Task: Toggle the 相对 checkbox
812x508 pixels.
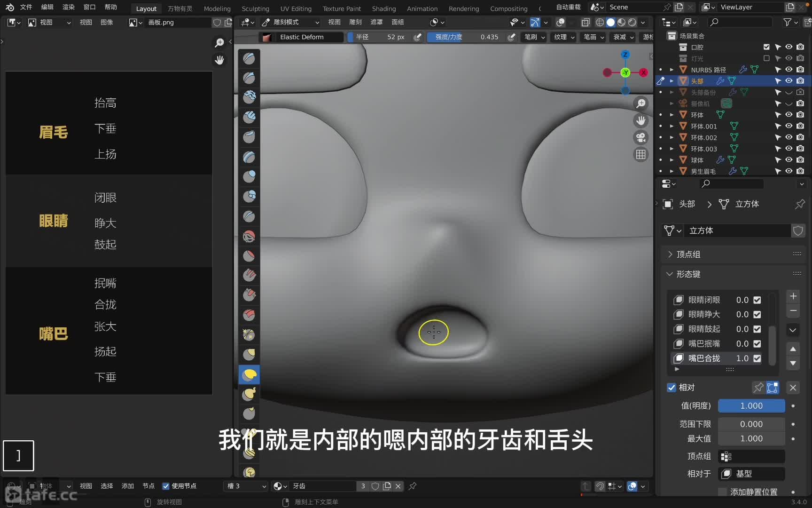Action: [x=671, y=388]
